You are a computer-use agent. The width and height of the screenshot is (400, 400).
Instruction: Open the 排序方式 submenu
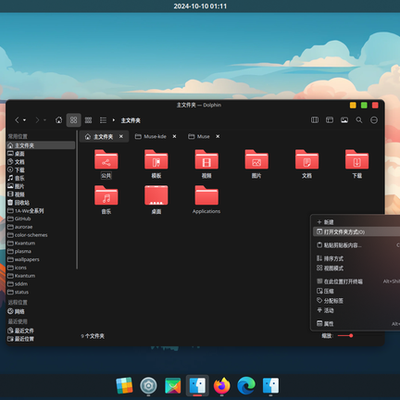357,258
